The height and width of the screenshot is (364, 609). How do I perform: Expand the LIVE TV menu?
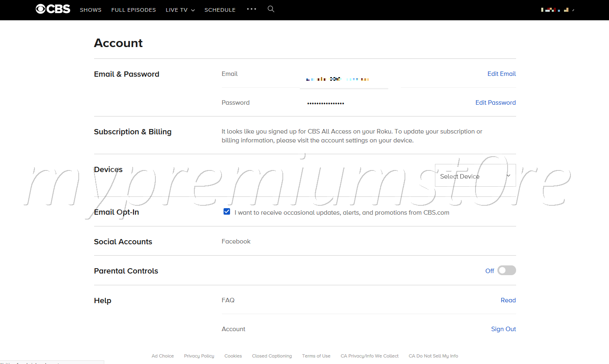[x=180, y=10]
